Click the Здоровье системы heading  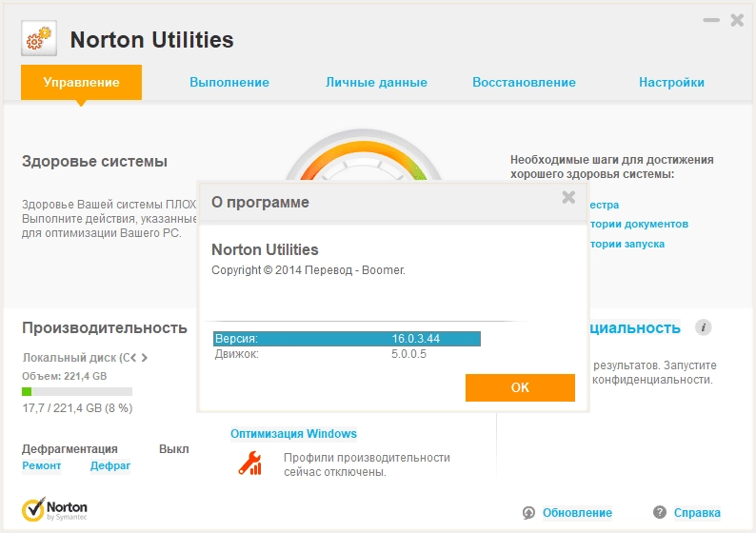click(94, 161)
